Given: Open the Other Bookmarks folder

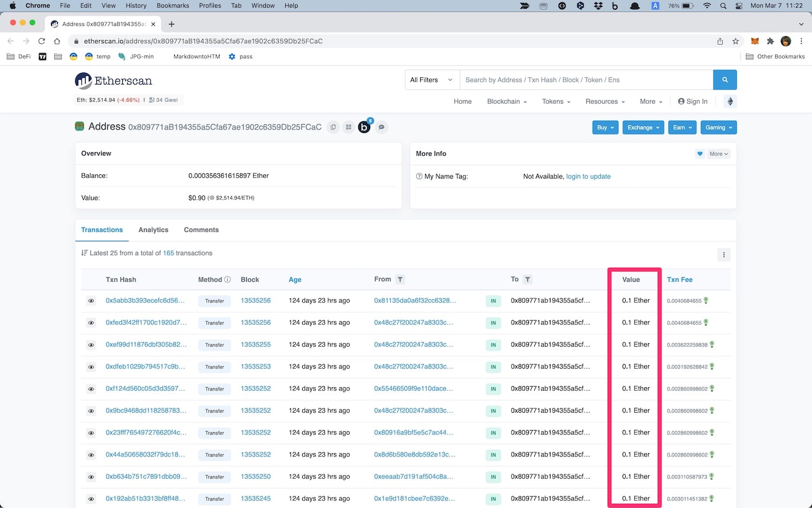Looking at the screenshot, I should [775, 56].
